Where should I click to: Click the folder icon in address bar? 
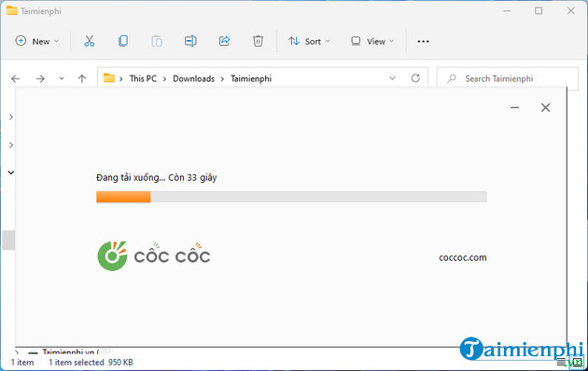pos(109,78)
